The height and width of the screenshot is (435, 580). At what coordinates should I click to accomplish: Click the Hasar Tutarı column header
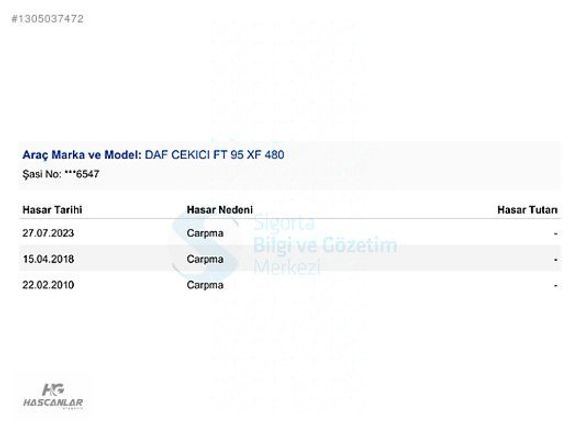click(527, 210)
